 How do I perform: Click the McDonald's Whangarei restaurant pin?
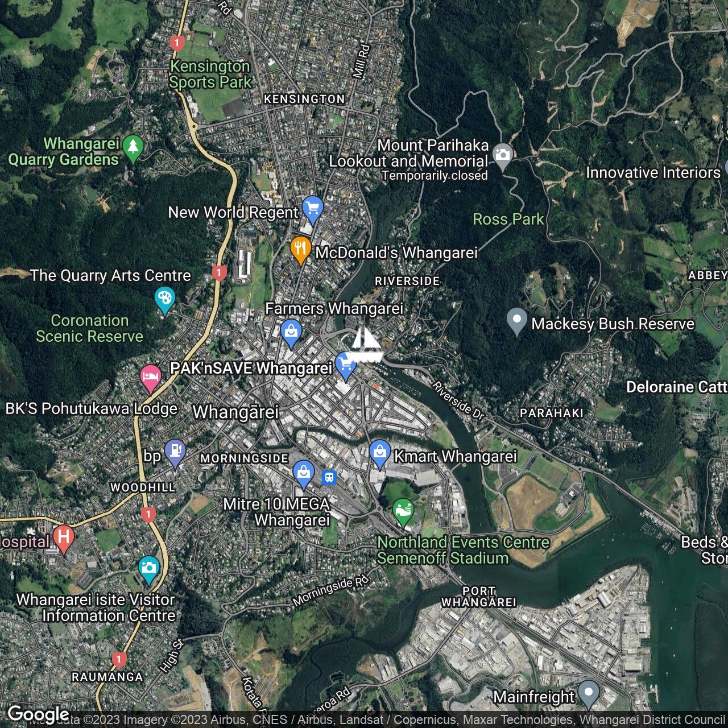pos(300,249)
